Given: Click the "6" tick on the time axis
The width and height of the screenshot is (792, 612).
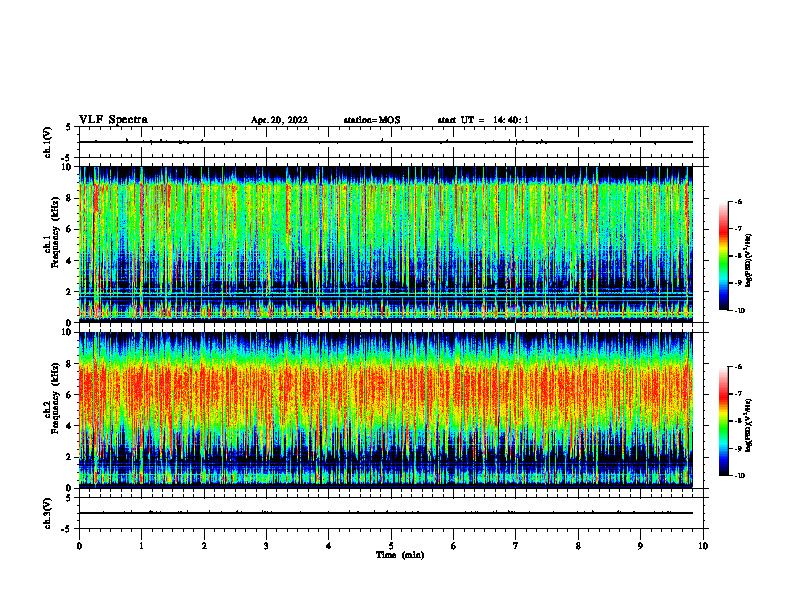Looking at the screenshot, I should [x=454, y=546].
